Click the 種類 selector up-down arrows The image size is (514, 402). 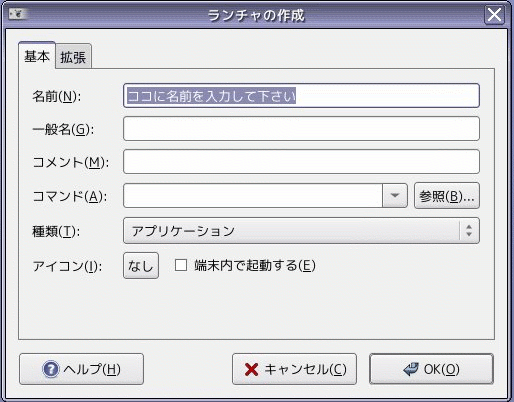(x=469, y=231)
